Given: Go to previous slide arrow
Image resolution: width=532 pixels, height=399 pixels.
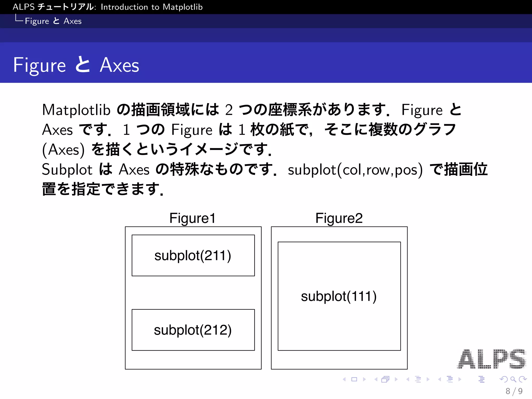Looking at the screenshot, I should point(344,379).
